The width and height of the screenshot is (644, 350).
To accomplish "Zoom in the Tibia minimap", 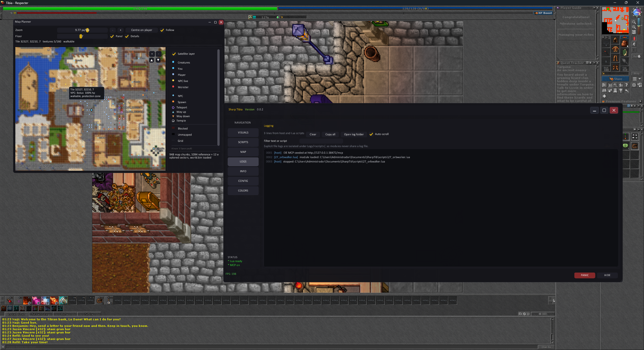I will pos(634,27).
